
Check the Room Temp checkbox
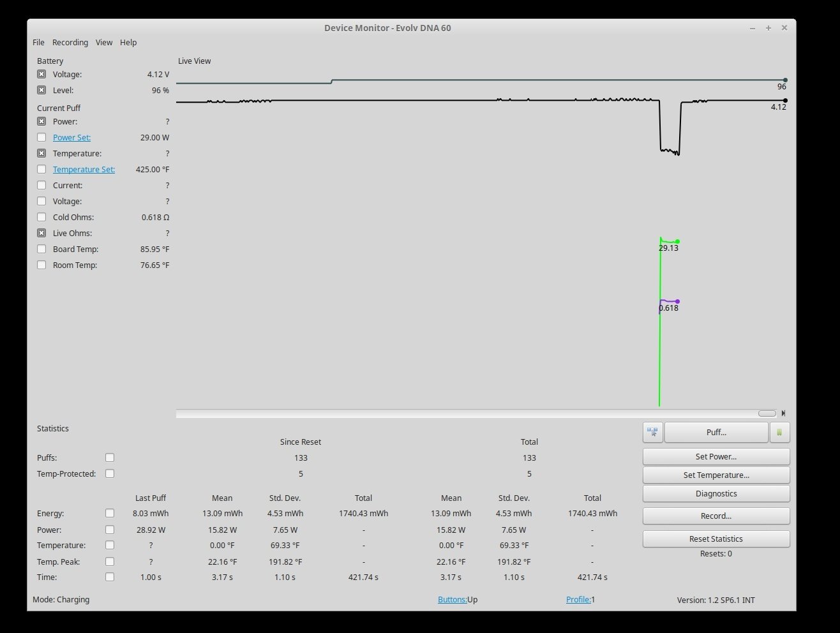pyautogui.click(x=41, y=265)
